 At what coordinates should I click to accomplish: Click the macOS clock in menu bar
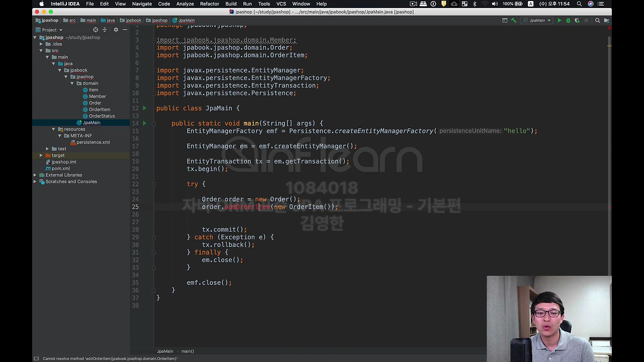[554, 4]
